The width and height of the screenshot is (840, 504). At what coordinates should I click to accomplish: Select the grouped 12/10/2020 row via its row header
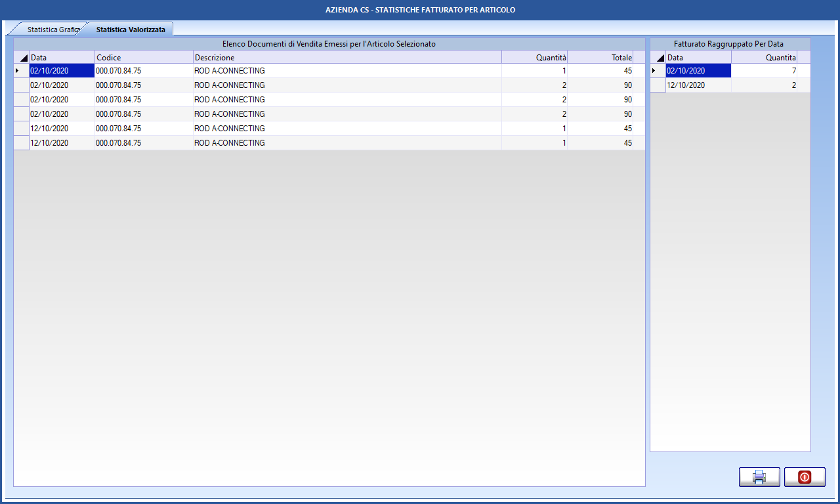click(658, 85)
